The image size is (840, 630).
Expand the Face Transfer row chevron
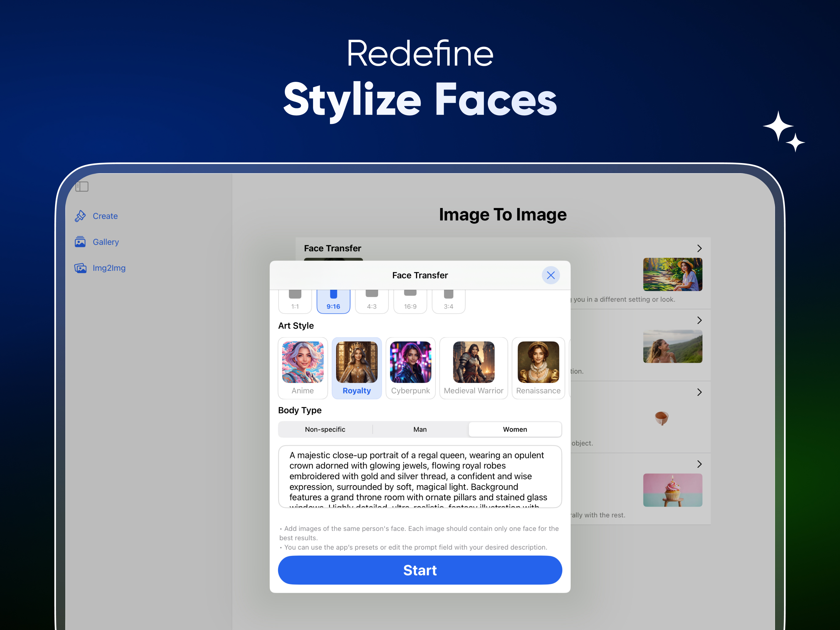[699, 248]
